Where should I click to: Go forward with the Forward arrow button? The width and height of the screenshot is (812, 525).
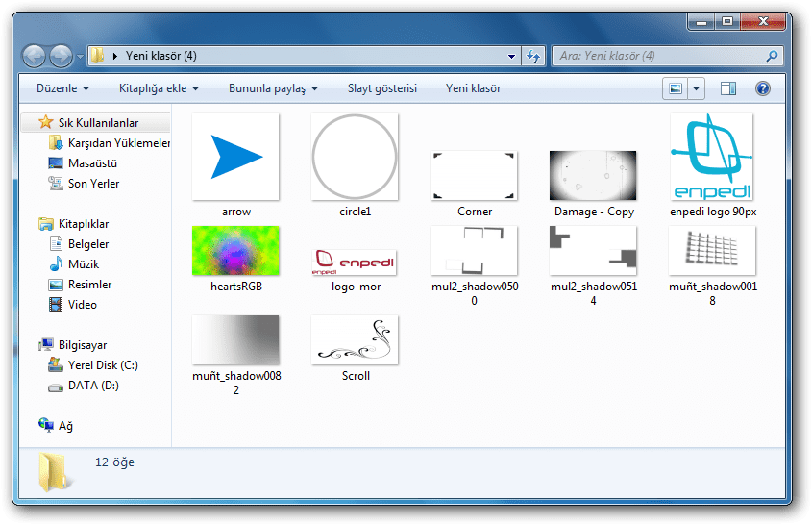click(x=62, y=56)
